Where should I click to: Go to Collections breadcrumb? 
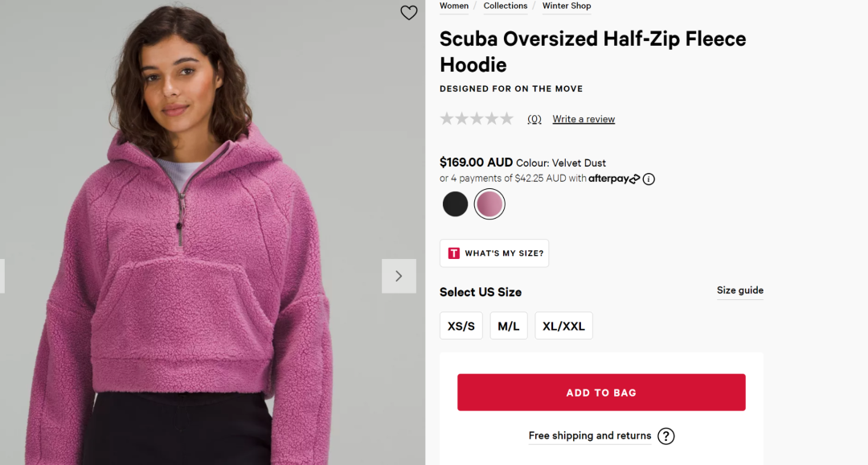[506, 6]
